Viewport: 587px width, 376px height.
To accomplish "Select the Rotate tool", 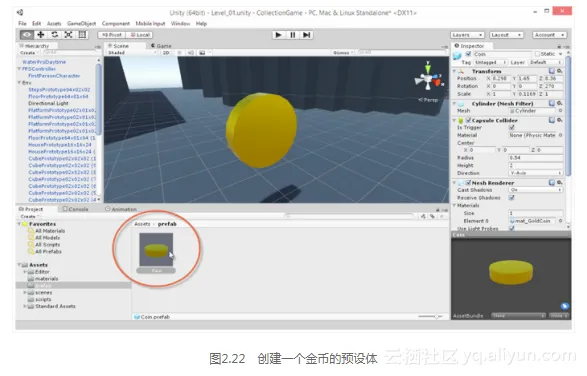I will [55, 35].
